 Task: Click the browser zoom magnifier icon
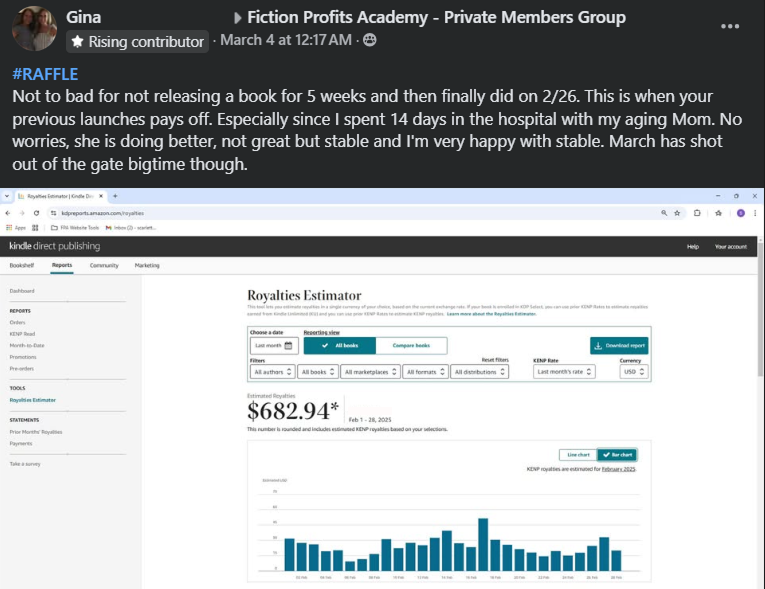pyautogui.click(x=664, y=213)
